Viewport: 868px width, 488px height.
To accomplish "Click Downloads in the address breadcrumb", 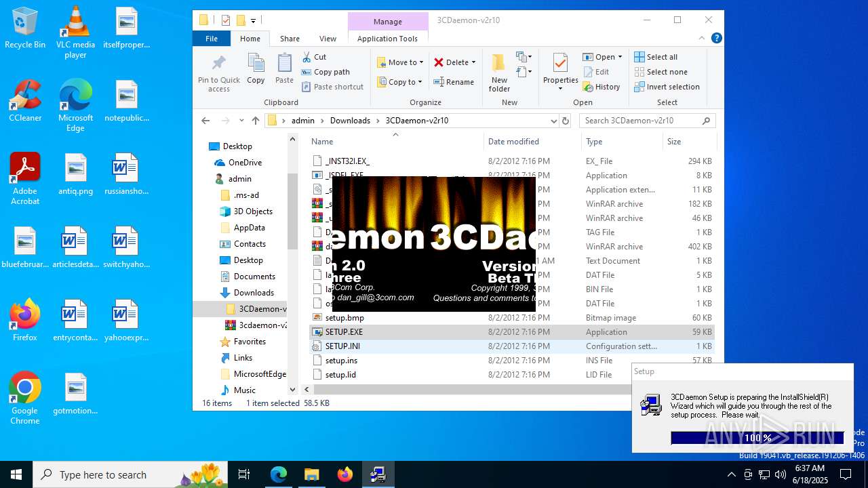I will click(x=350, y=121).
